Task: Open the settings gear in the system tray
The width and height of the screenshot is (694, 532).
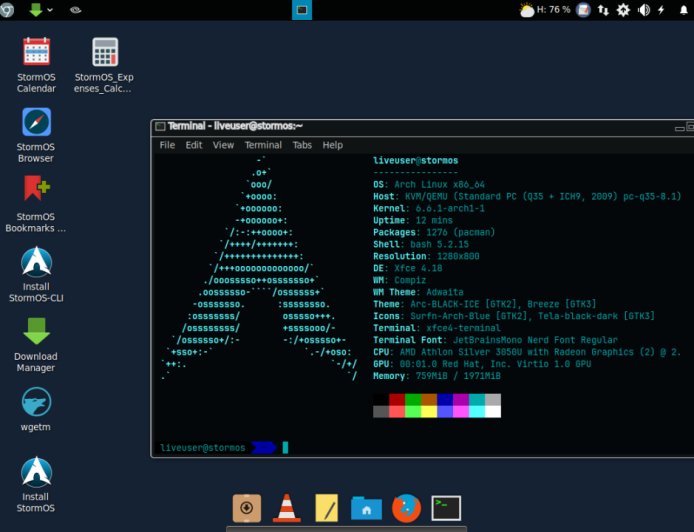Action: pyautogui.click(x=623, y=10)
